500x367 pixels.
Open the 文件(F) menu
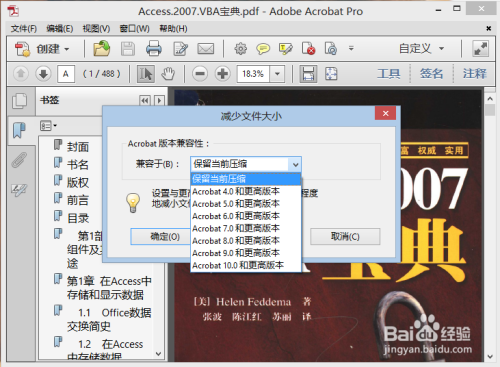(23, 29)
